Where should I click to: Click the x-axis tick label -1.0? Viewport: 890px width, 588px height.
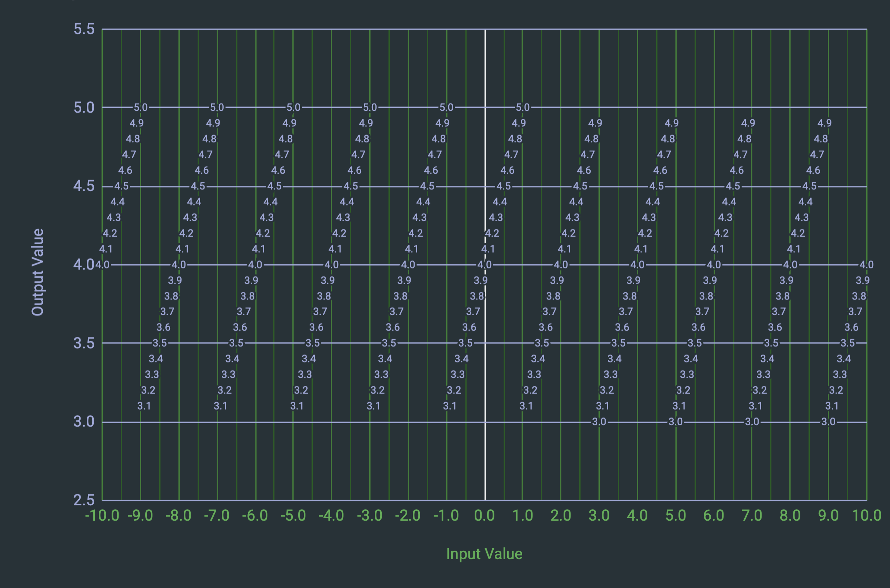[446, 516]
